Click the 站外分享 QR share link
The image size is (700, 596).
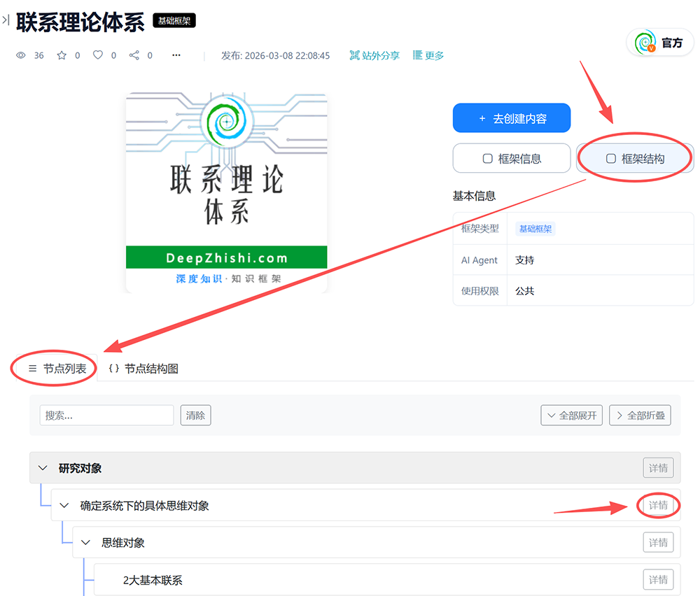[374, 55]
